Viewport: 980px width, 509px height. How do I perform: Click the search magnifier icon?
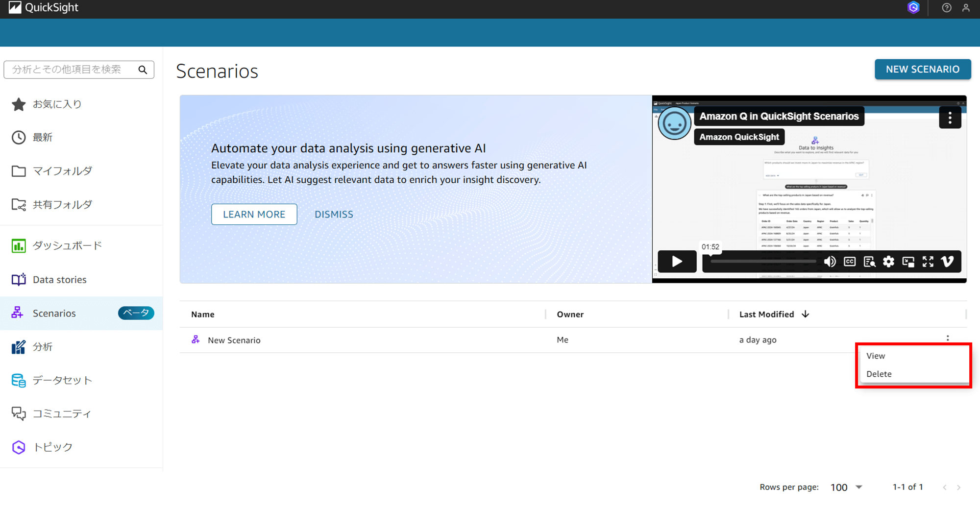143,70
